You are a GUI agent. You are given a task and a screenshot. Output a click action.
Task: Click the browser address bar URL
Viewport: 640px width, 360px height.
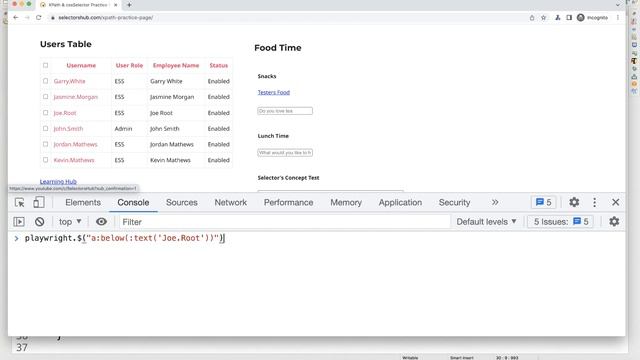(105, 18)
